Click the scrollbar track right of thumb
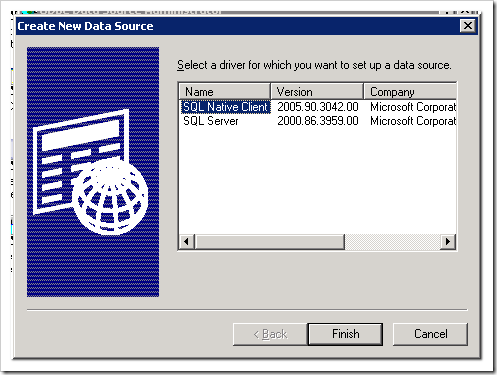497x375 pixels. 393,241
